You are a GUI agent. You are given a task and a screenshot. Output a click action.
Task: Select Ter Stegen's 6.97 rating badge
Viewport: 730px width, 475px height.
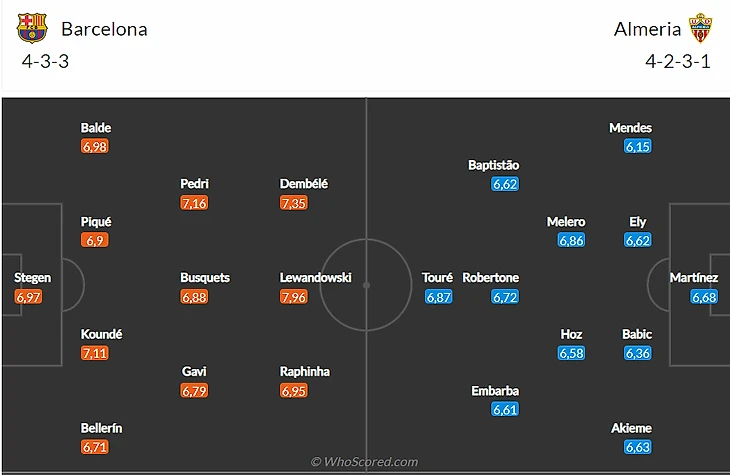(x=30, y=297)
